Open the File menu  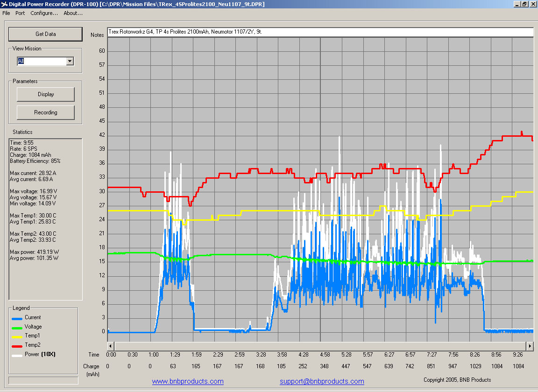point(6,13)
